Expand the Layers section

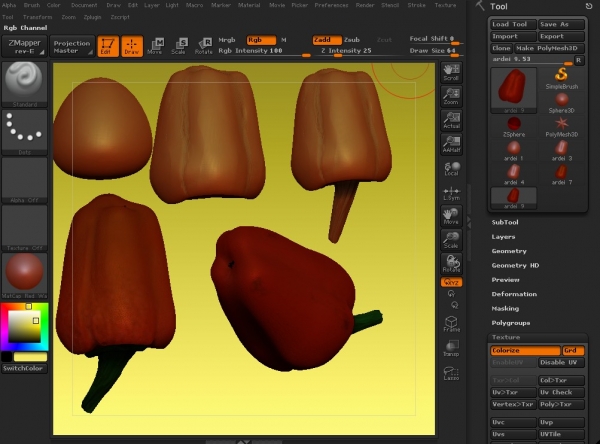tap(503, 237)
